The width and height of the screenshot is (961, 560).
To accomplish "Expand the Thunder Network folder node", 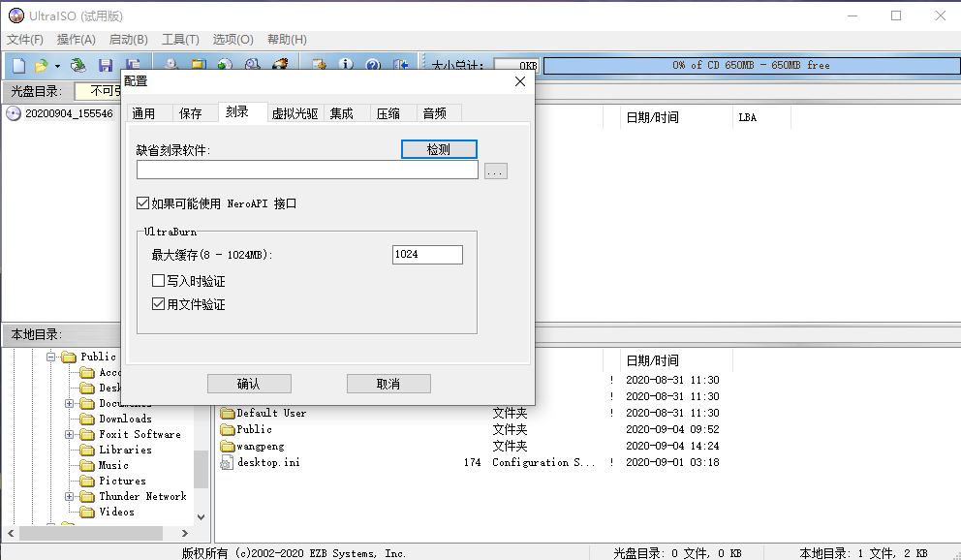I will (69, 496).
